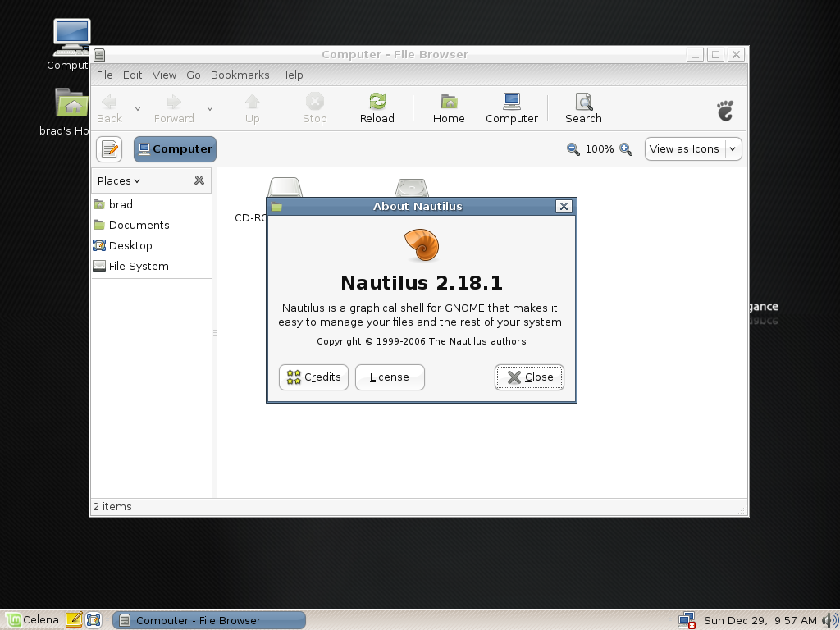
Task: Click the Up toolbar button
Action: (253, 109)
